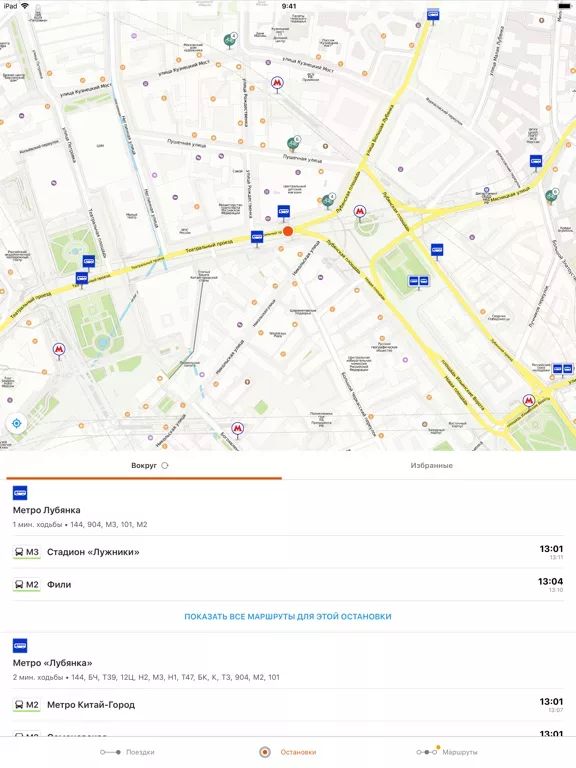Screen dimensions: 576x768
Task: Tap the bus icon in М2 Фили row
Action: click(19, 584)
